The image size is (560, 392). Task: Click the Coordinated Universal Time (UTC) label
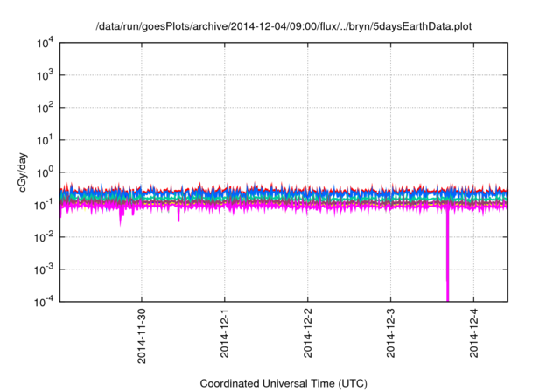pos(283,383)
